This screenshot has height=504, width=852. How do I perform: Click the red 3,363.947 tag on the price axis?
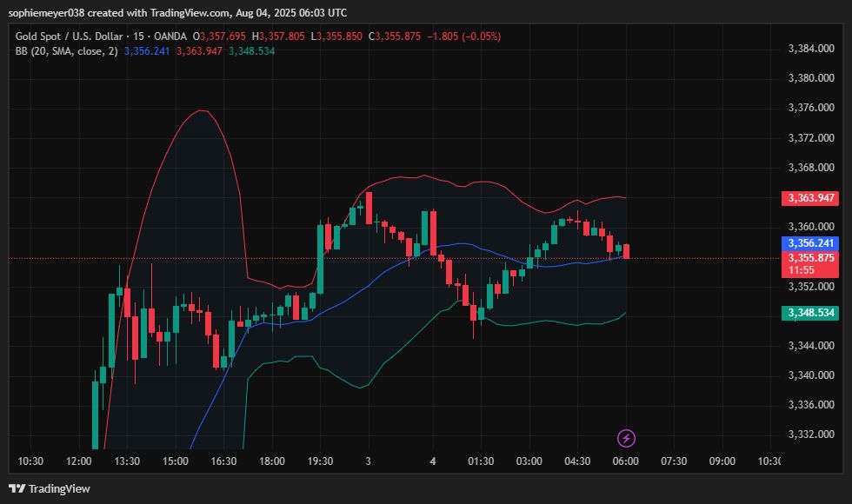[810, 198]
